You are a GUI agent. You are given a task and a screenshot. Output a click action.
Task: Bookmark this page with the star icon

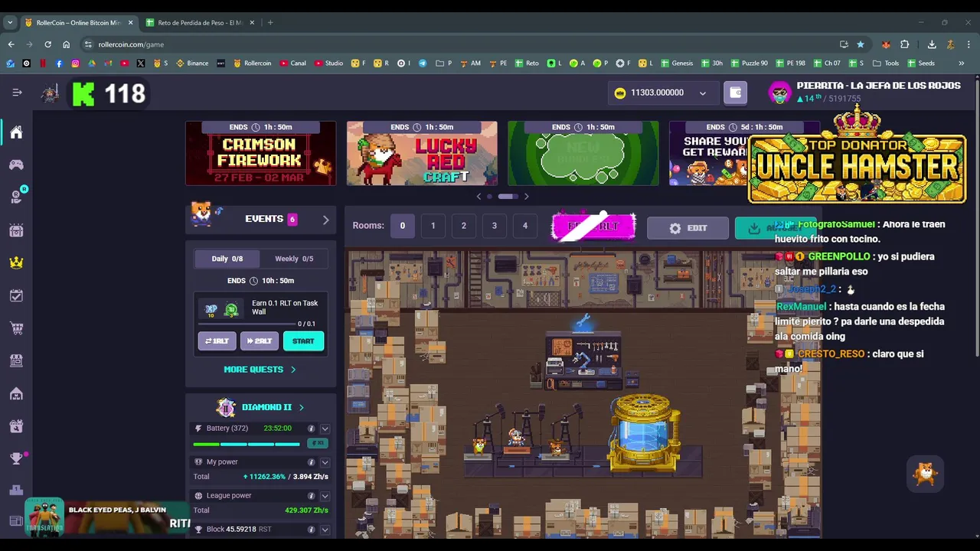click(861, 44)
